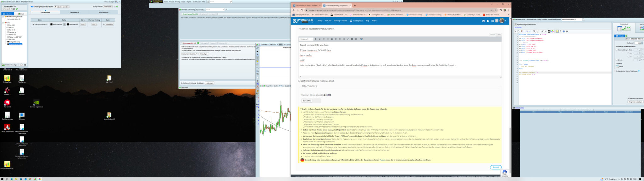Select the Chart tab beside Indikatoren

21,14
